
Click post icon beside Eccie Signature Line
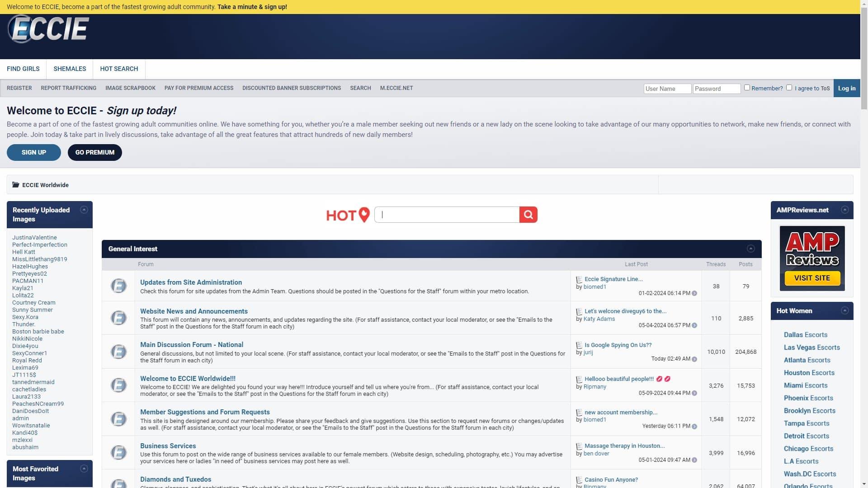[x=579, y=280]
